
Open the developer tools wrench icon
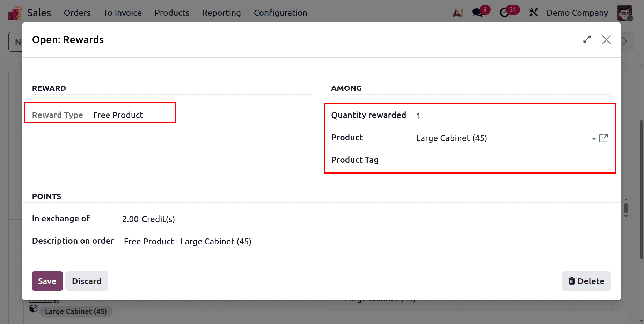(x=534, y=13)
